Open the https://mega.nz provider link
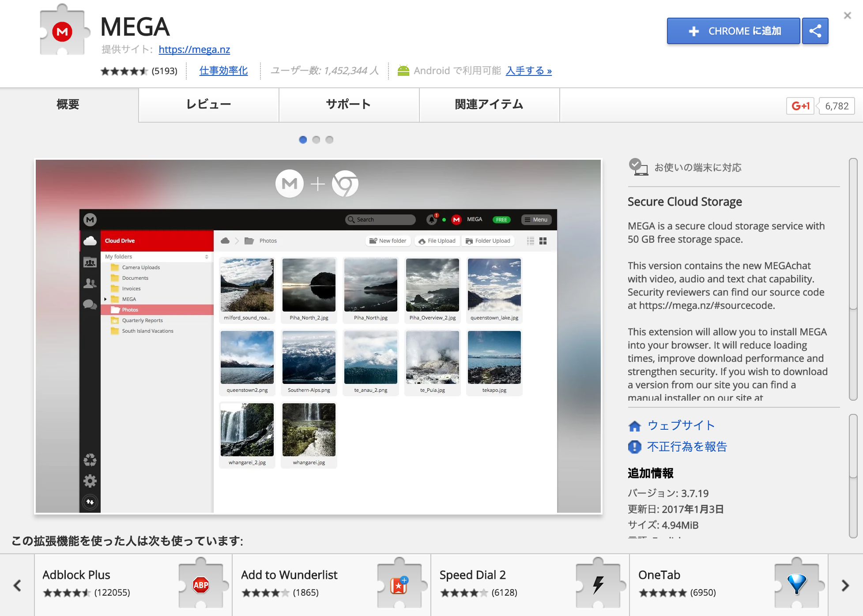The image size is (863, 616). [194, 49]
